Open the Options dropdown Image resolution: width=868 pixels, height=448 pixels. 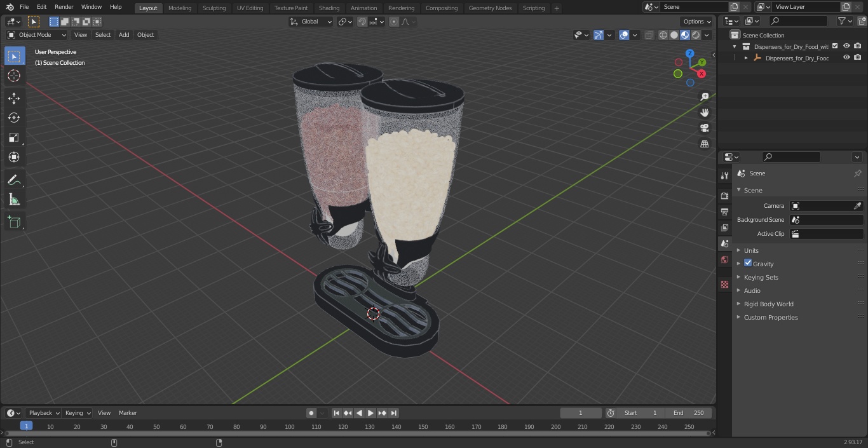[697, 22]
